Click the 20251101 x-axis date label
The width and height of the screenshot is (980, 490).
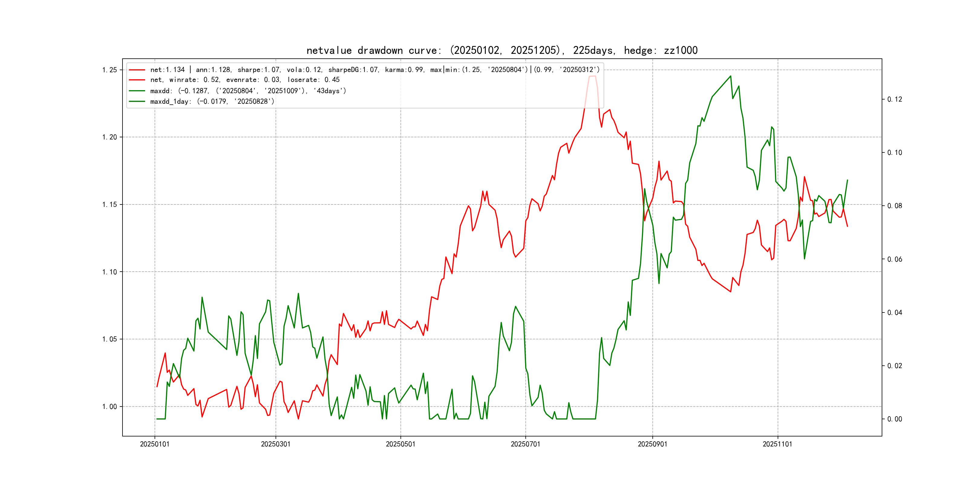(x=777, y=444)
